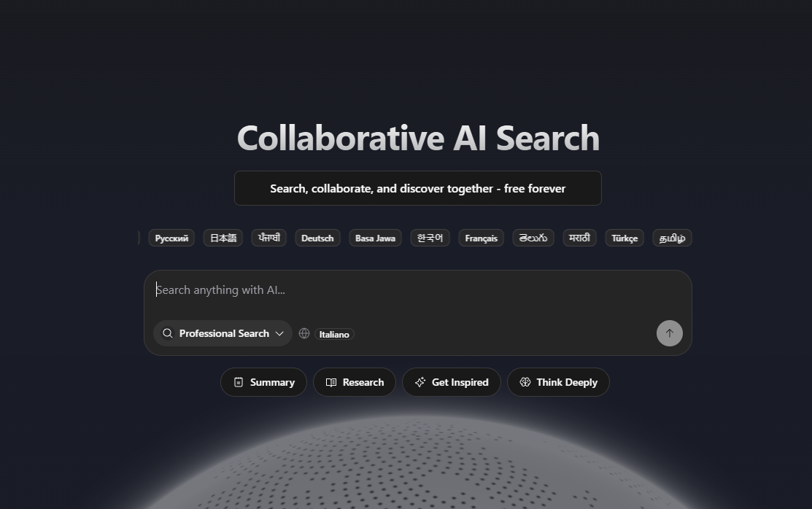The width and height of the screenshot is (812, 509).
Task: Select the Türkçe language chip
Action: point(625,238)
